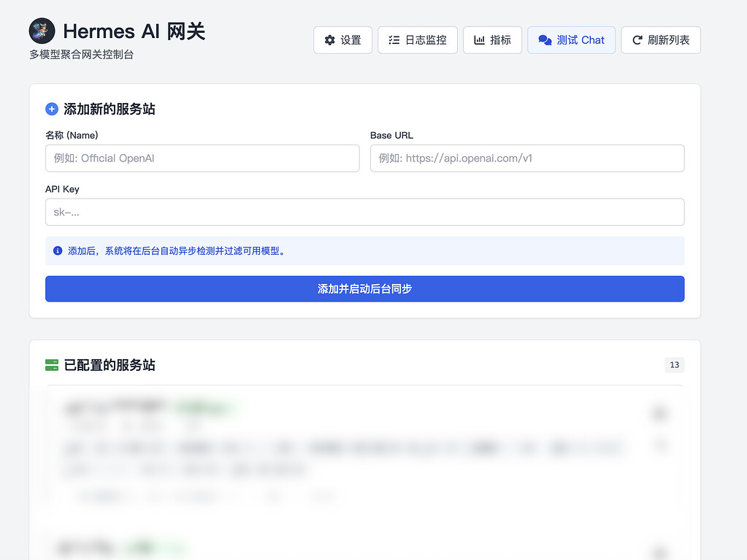747x560 pixels.
Task: Click the 添加新的服务站 heading
Action: pos(110,109)
